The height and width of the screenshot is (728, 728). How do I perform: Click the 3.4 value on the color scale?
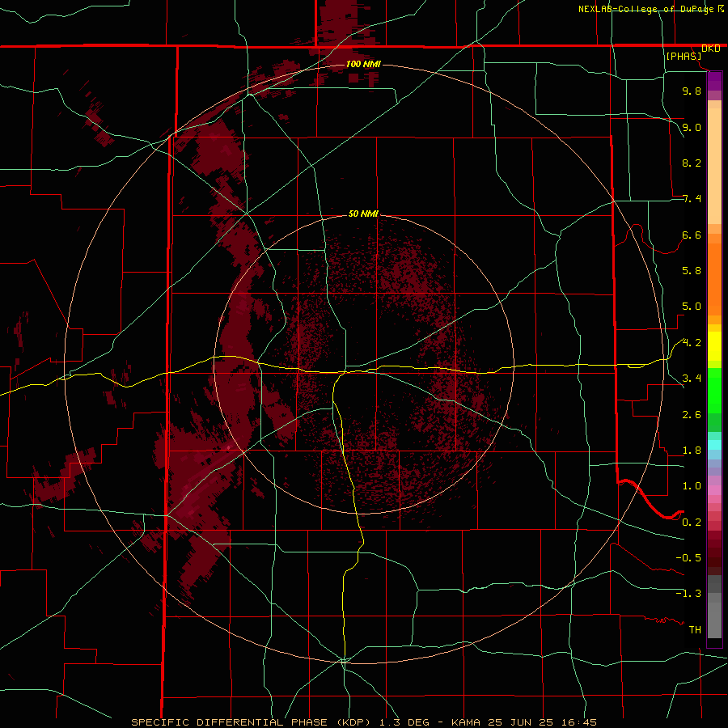click(692, 379)
